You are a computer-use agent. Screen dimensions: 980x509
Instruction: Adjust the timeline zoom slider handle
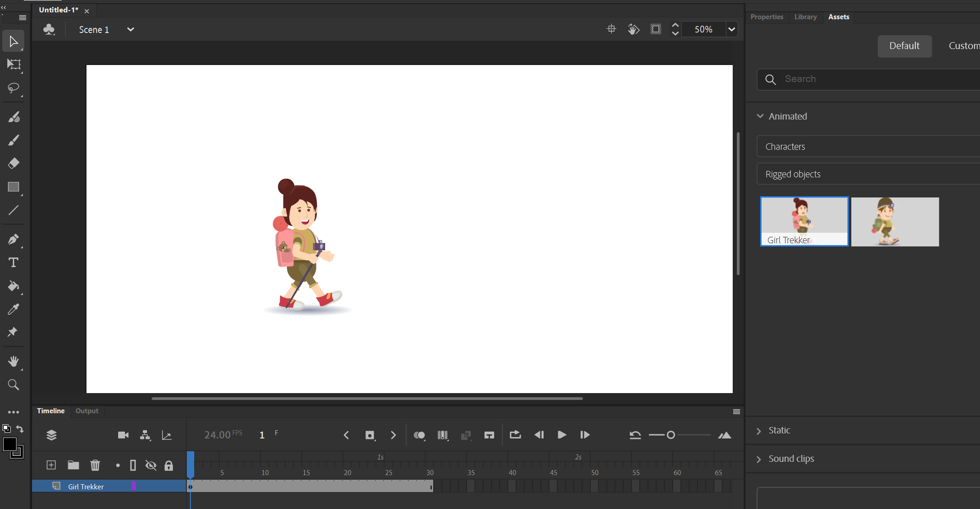pyautogui.click(x=671, y=435)
